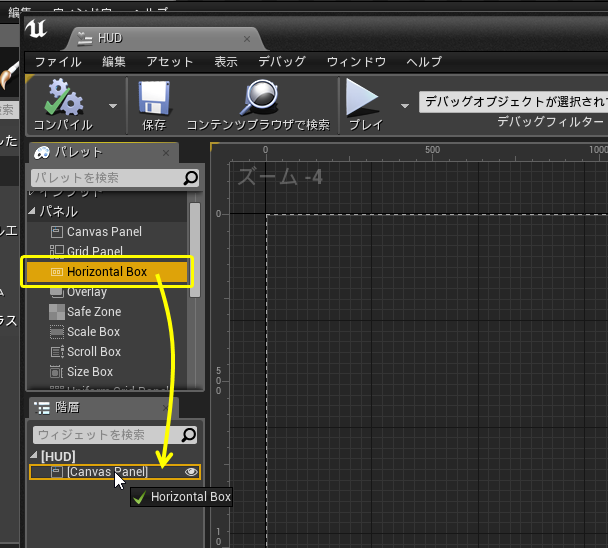Open the アセット menu
Viewport: 608px width, 548px height.
pos(170,62)
